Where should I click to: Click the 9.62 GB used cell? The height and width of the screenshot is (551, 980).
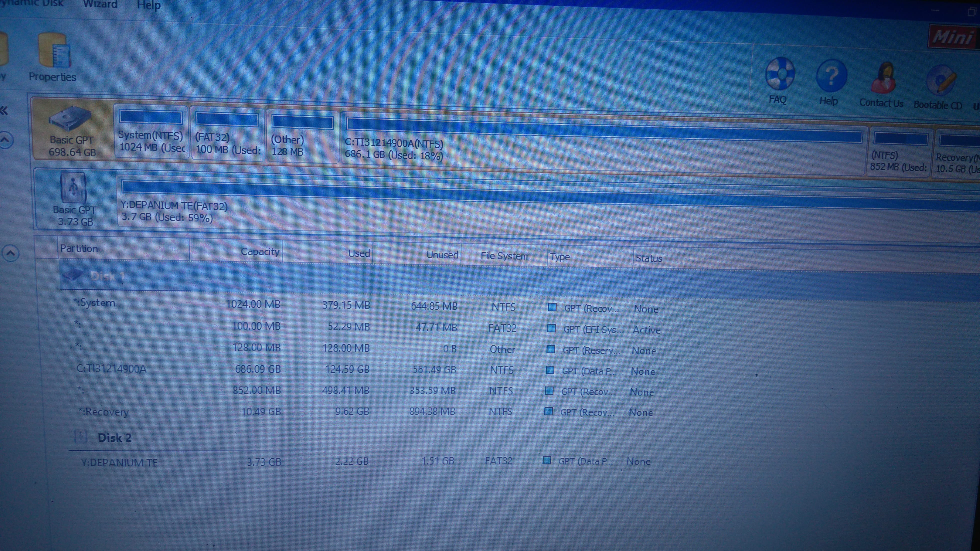coord(352,411)
